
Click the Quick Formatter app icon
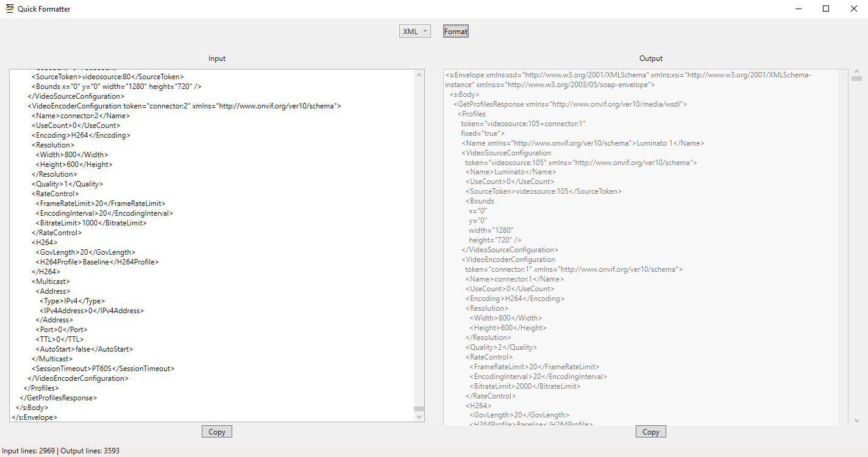pos(10,9)
